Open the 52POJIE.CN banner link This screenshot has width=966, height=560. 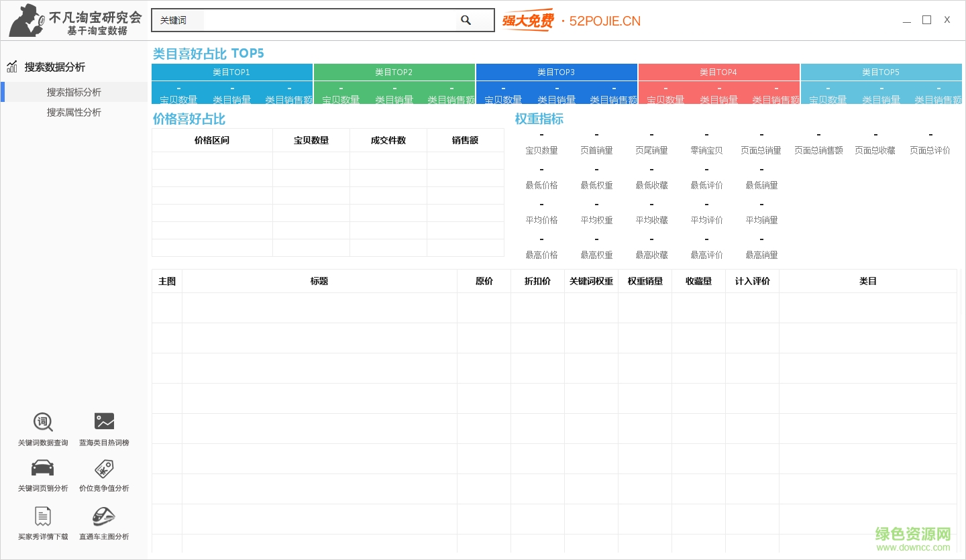point(572,21)
